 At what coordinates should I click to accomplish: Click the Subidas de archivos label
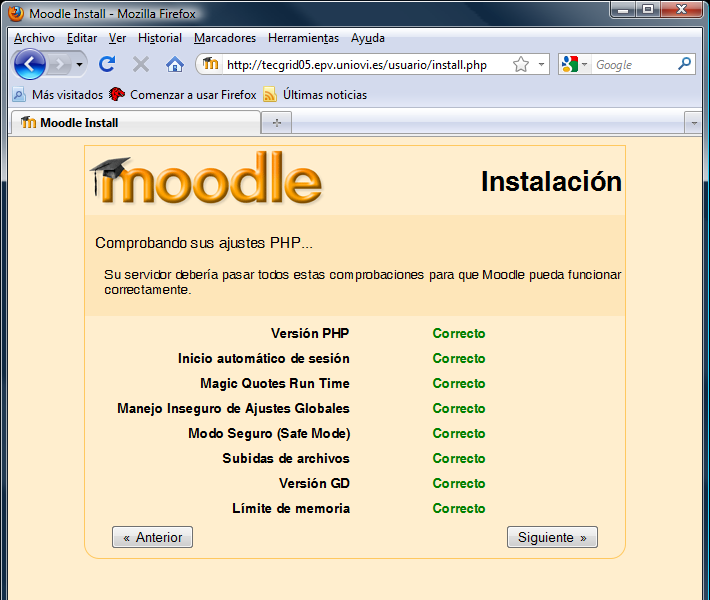(x=286, y=458)
